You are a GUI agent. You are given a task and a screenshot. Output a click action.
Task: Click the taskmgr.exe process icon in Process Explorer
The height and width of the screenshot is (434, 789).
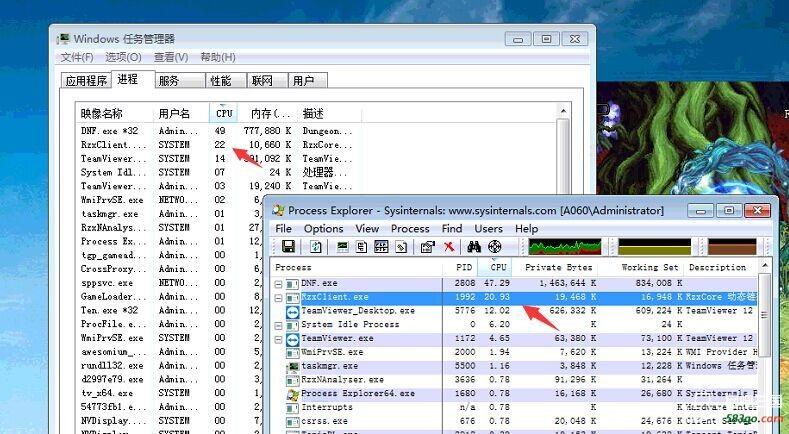click(292, 366)
